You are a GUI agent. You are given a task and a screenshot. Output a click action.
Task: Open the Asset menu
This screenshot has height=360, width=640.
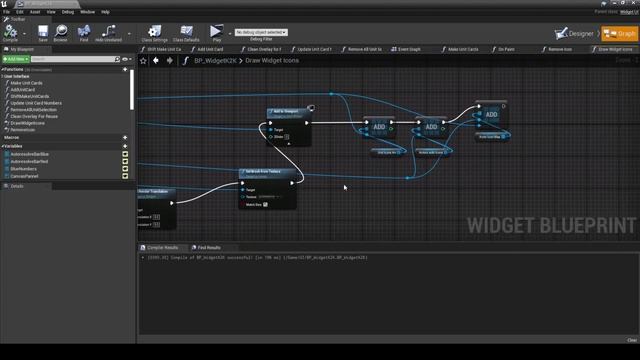(x=35, y=12)
